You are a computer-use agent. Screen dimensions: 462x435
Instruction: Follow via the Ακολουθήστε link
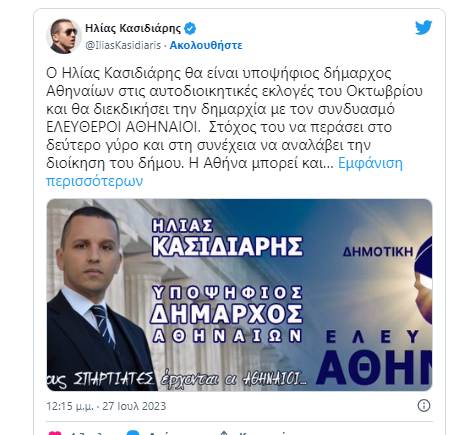[x=206, y=45]
